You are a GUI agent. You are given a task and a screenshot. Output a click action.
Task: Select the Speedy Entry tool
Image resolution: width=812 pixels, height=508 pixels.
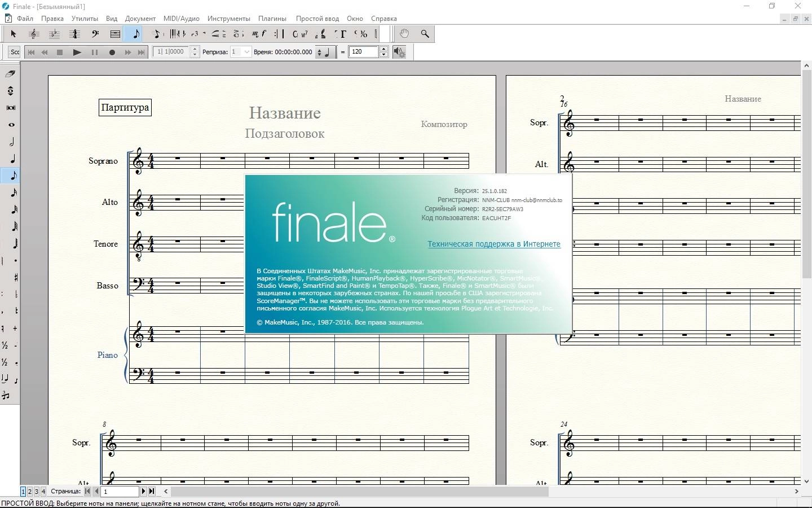[x=157, y=34]
